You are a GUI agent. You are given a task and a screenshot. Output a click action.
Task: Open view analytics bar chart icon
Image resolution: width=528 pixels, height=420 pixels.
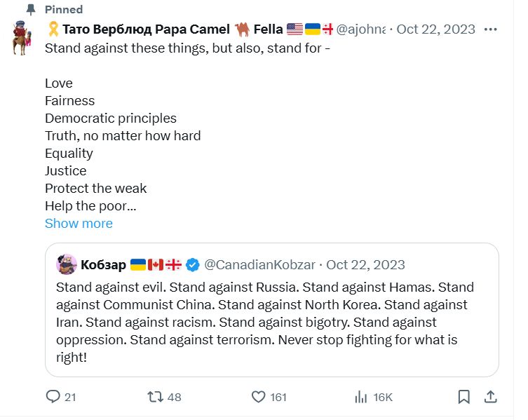coord(361,397)
